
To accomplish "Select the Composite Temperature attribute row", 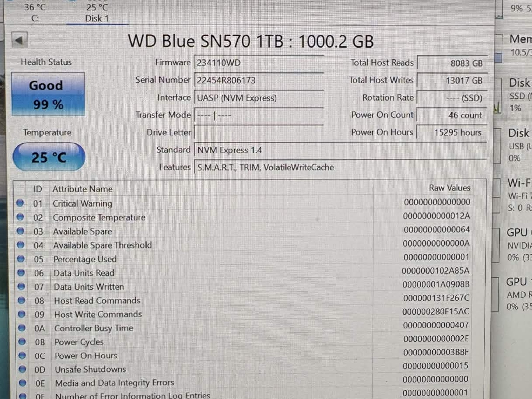I will point(244,217).
